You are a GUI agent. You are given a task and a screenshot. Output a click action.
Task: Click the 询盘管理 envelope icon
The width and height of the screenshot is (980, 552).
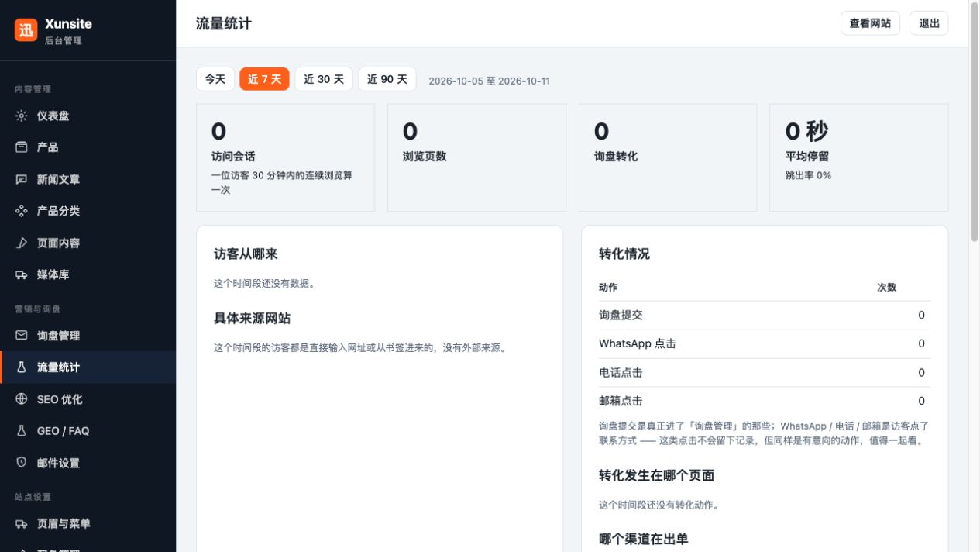pos(22,336)
